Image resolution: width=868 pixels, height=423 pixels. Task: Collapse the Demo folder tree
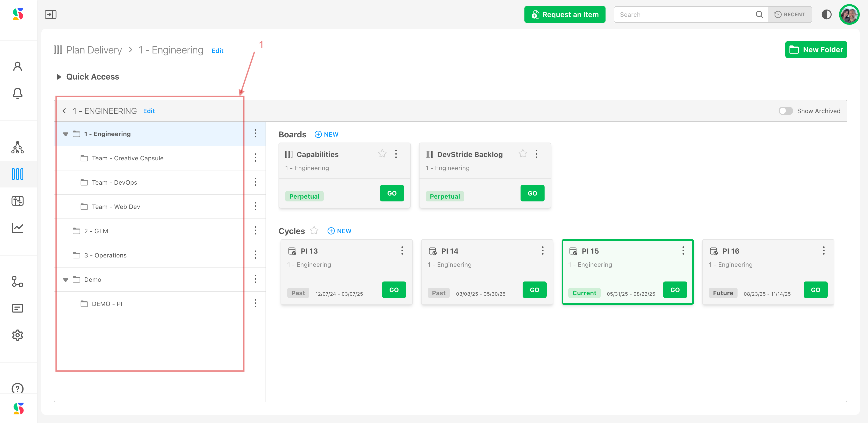tap(66, 280)
